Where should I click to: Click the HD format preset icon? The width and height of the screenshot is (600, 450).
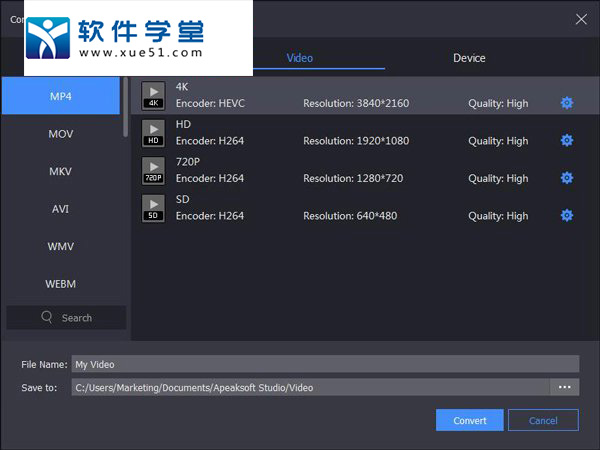153,133
